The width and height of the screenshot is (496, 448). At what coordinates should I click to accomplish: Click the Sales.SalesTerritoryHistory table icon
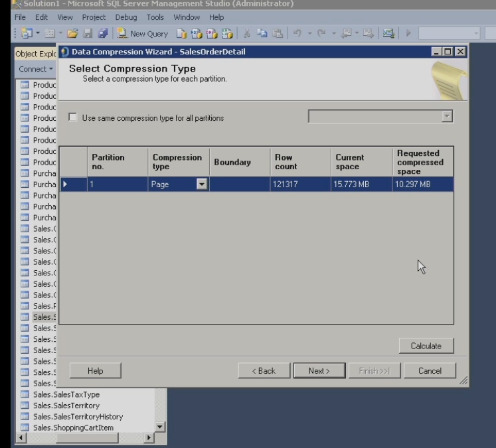point(25,416)
